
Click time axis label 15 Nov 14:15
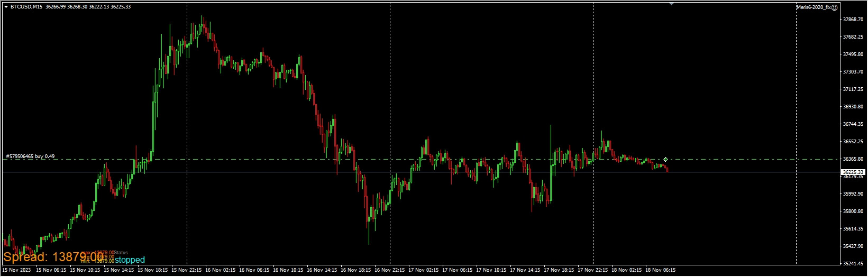[119, 270]
